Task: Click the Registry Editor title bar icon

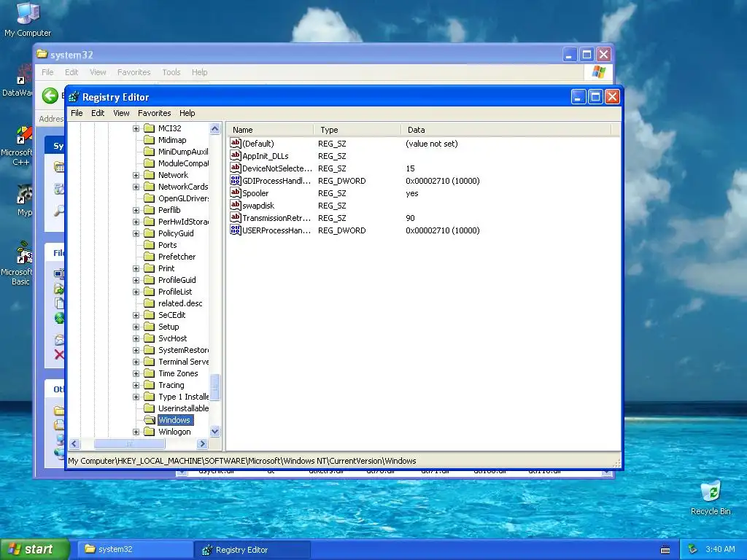Action: click(x=74, y=97)
